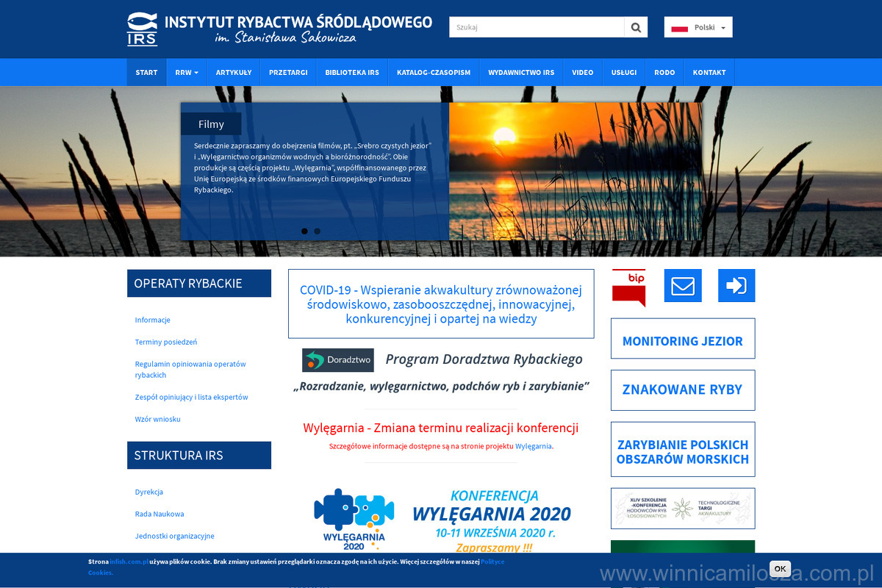
Task: Open the COVID-19 akwakultura announcement link
Action: pyautogui.click(x=441, y=304)
